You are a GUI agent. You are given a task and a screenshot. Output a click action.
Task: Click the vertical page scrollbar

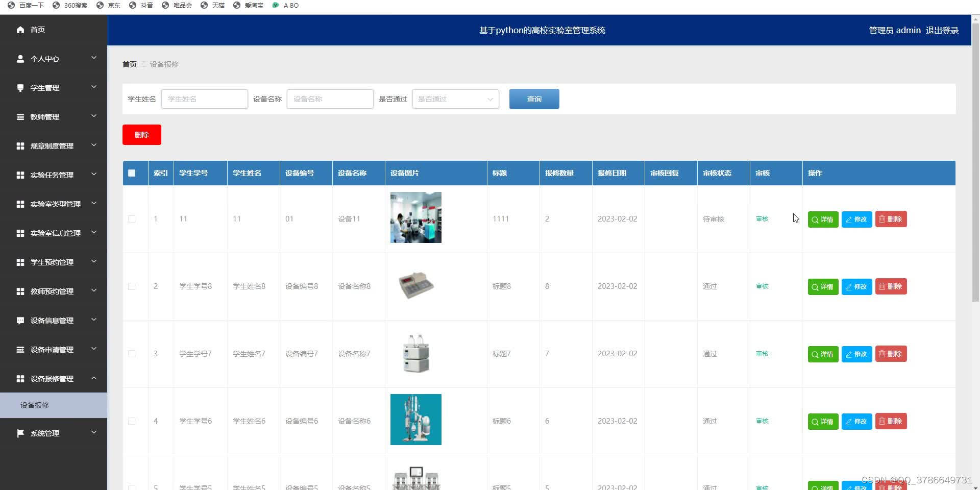pos(975,163)
